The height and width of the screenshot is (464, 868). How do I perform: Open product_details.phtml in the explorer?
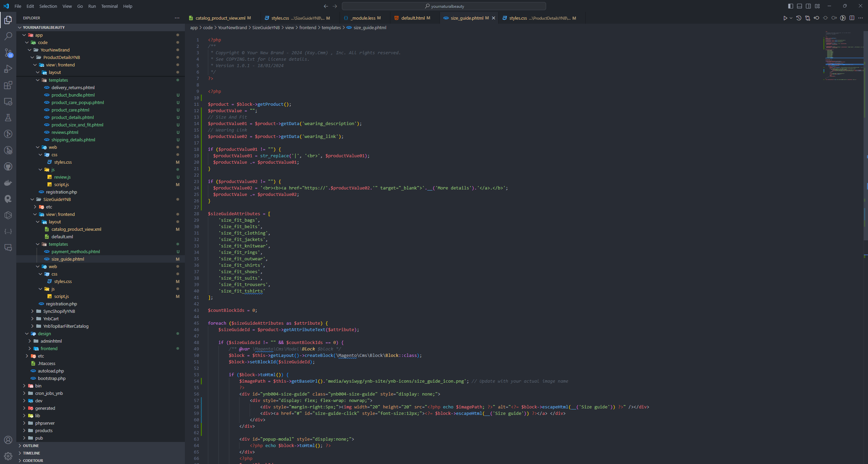pyautogui.click(x=73, y=117)
